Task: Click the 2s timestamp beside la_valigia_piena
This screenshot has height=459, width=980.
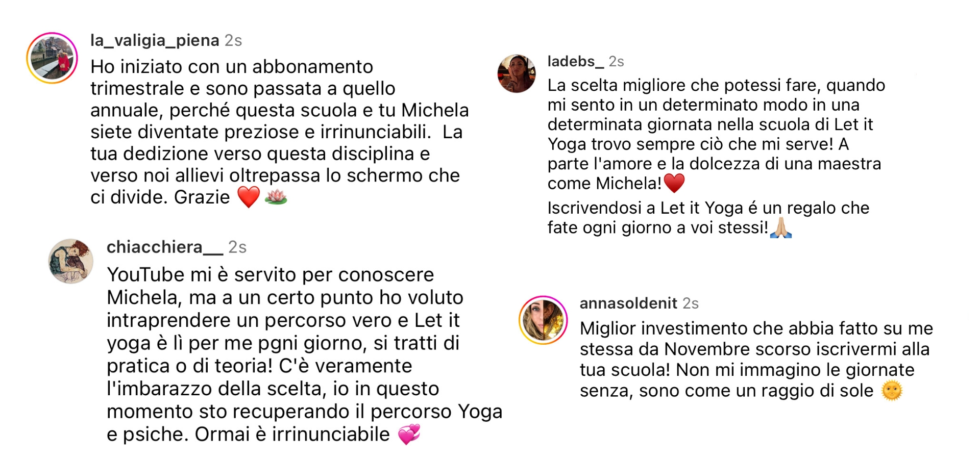Action: click(x=233, y=40)
